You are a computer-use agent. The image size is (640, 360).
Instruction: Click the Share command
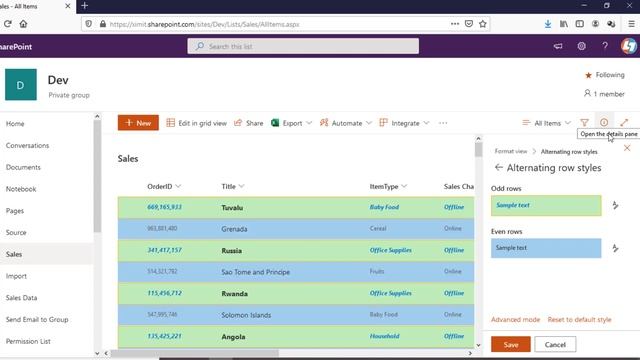point(249,123)
